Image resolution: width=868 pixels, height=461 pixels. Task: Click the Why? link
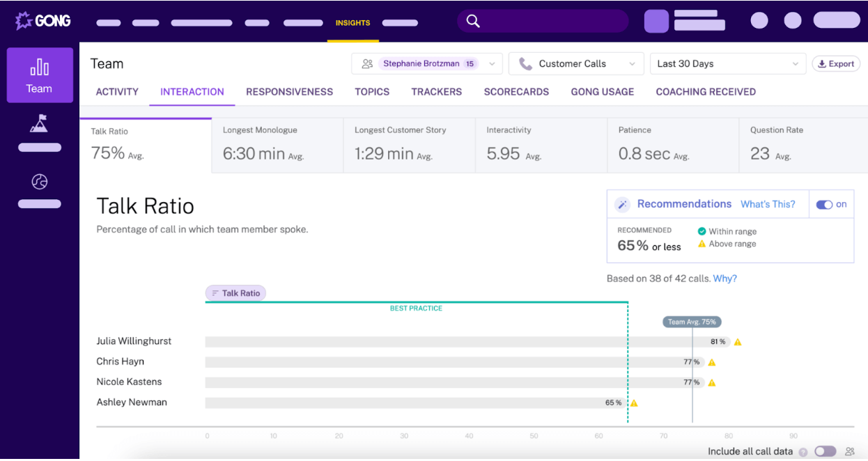coord(725,279)
